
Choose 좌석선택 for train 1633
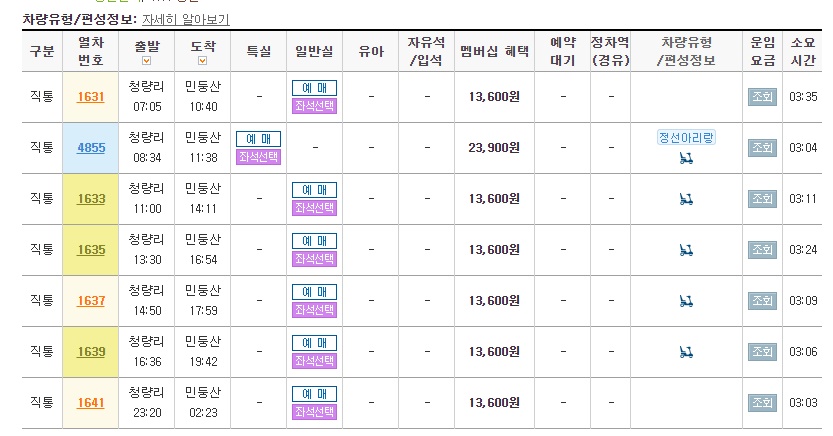coord(314,208)
